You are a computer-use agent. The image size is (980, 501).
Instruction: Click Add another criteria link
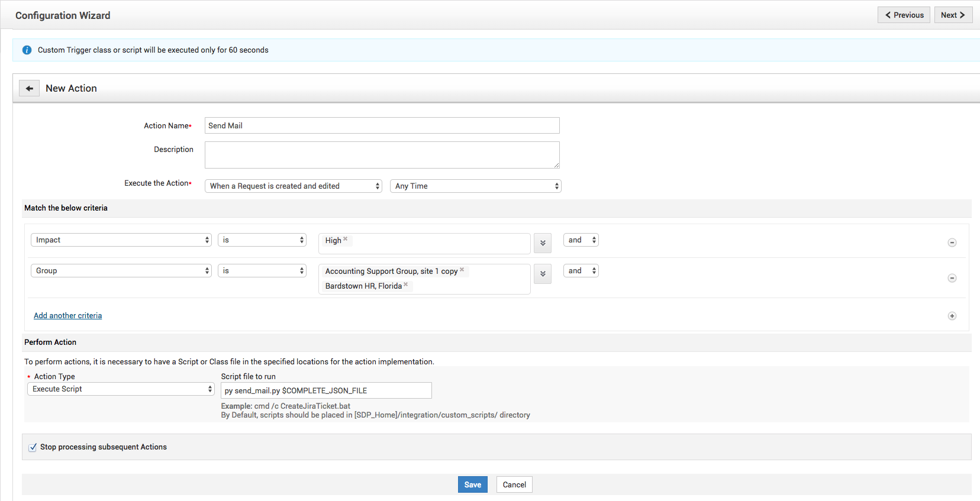click(67, 316)
